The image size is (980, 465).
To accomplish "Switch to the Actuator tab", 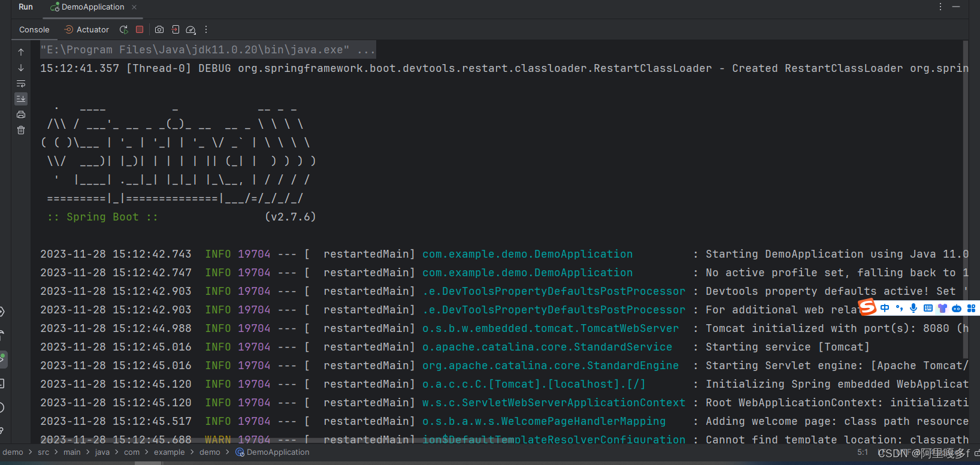I will tap(87, 29).
